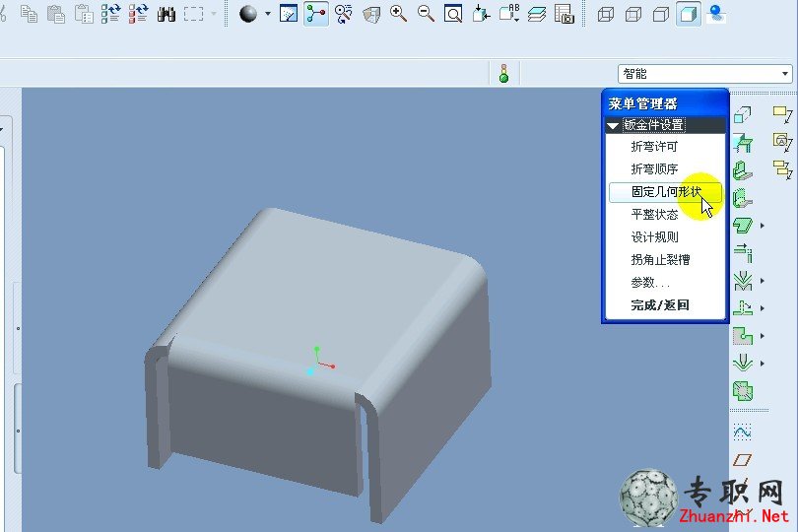
Task: Expand the Bend tool flyout arrow
Action: (763, 281)
